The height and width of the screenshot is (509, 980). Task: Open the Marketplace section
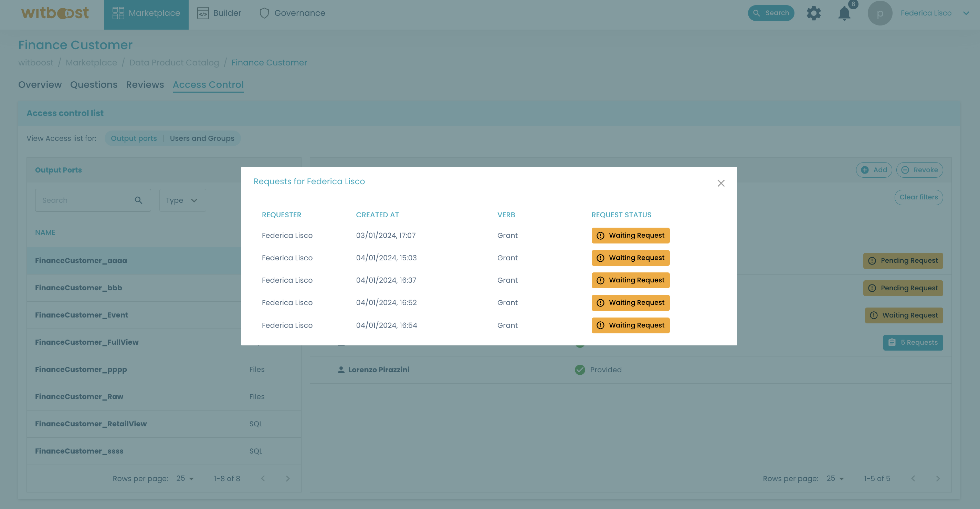click(146, 13)
